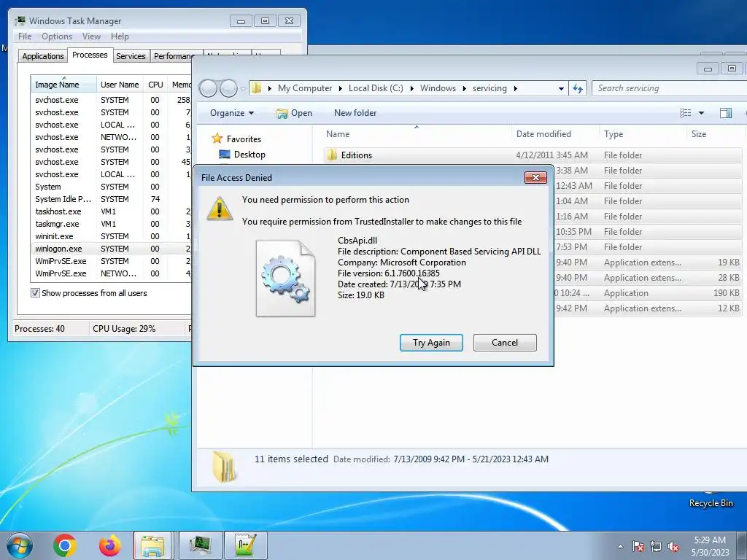Screen dimensions: 747x560
Task: Click the Explorer Forward navigation button
Action: [228, 88]
